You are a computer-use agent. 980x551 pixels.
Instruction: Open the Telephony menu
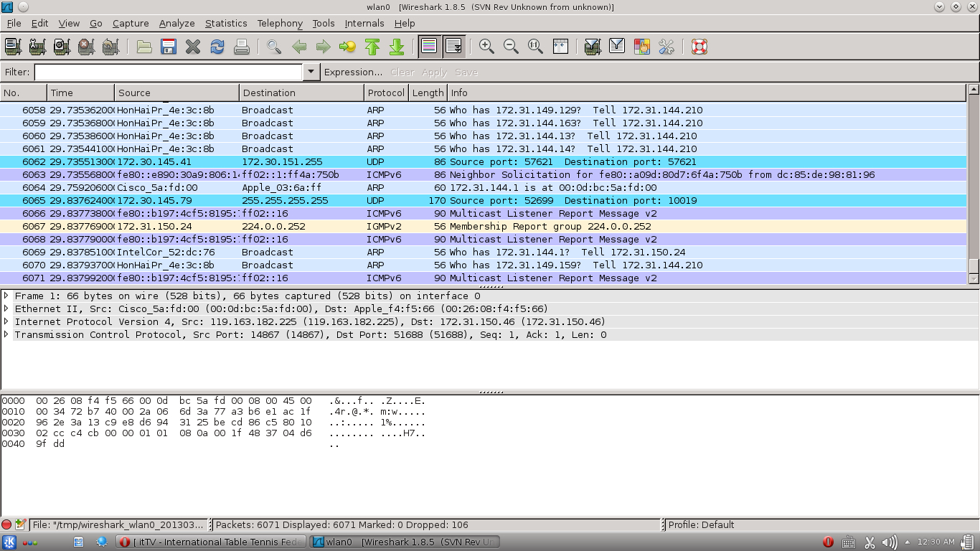point(279,23)
